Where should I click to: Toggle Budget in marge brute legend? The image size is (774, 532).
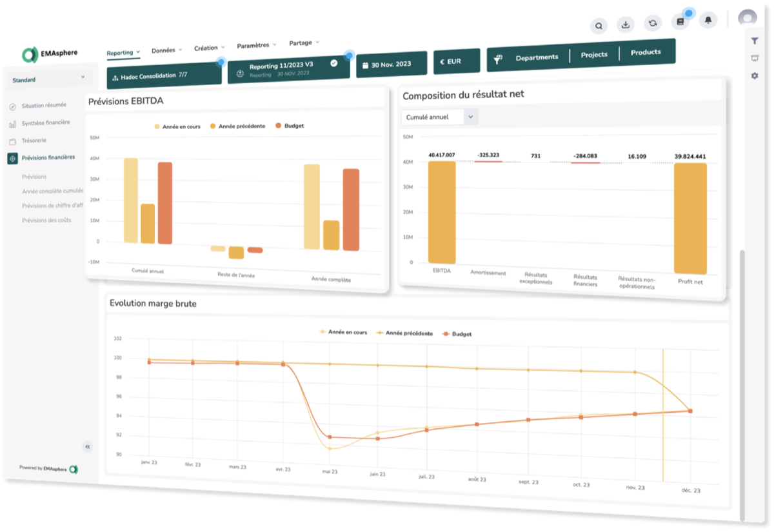point(457,334)
